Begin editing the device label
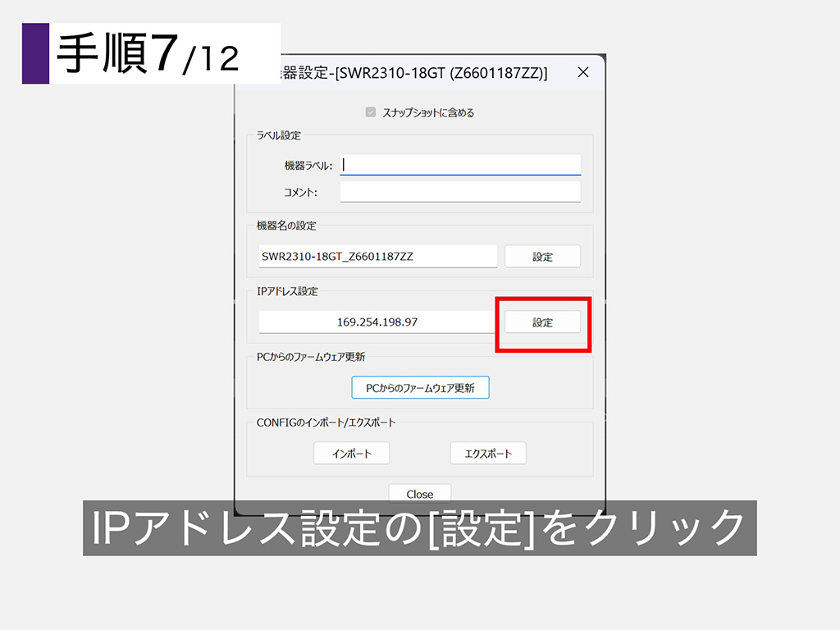This screenshot has height=630, width=840. pos(459,164)
